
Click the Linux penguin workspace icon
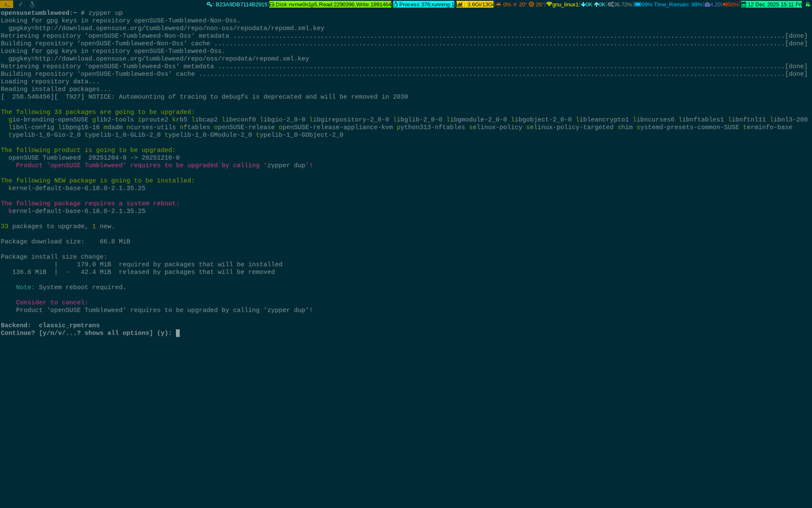(32, 4)
